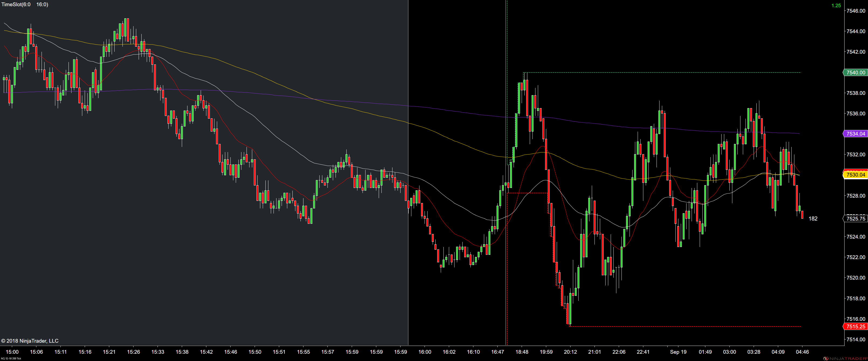Click the 15:16 time axis label
The width and height of the screenshot is (868, 361).
pyautogui.click(x=85, y=352)
